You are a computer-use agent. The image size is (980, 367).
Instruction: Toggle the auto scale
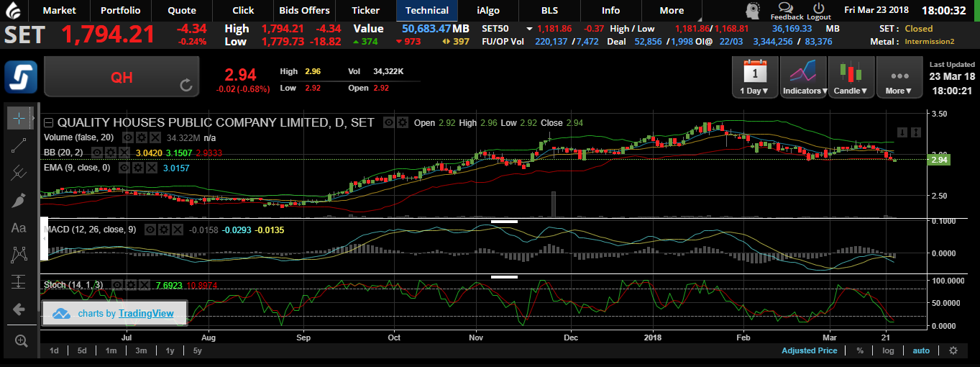(x=921, y=350)
